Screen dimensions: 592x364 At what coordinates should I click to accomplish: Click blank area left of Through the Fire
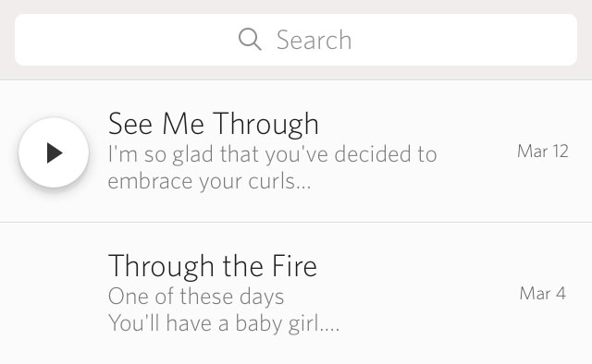point(54,294)
